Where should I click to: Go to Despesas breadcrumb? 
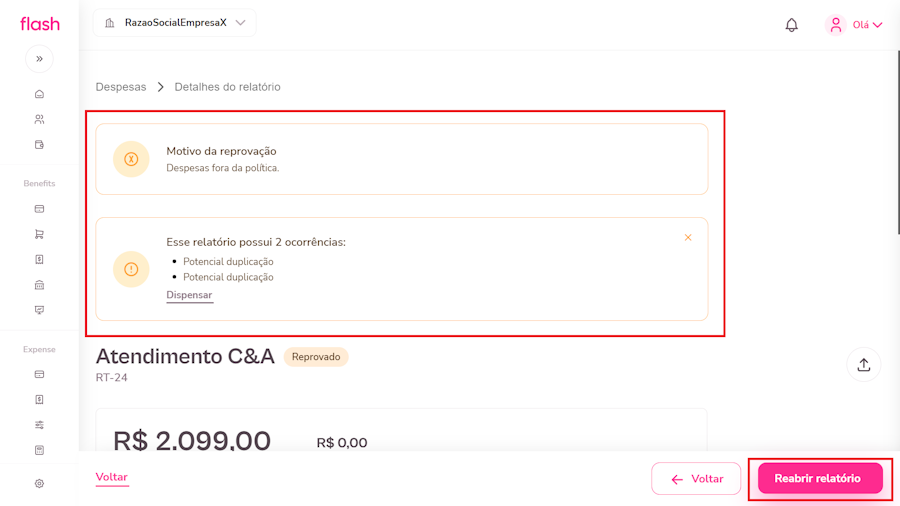point(121,87)
